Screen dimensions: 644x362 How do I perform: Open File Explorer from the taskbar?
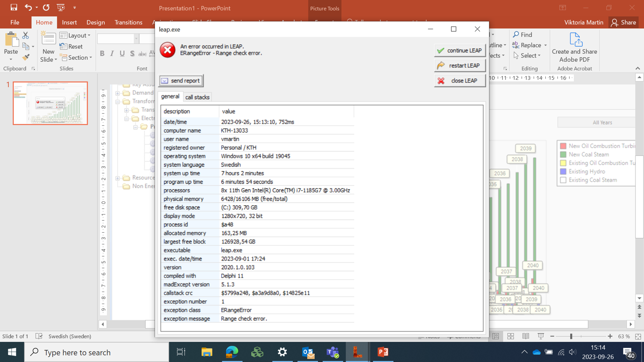pos(207,352)
